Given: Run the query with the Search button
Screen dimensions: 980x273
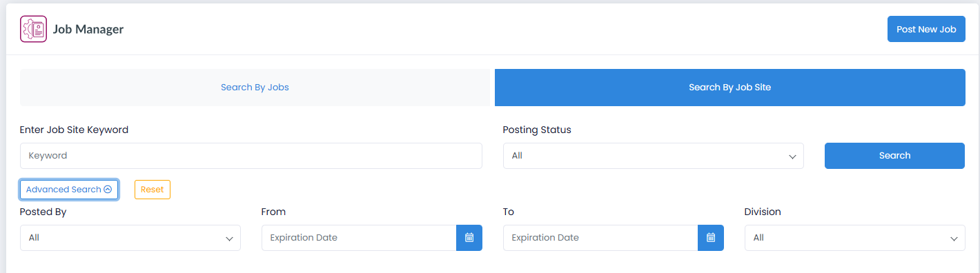Looking at the screenshot, I should (894, 156).
